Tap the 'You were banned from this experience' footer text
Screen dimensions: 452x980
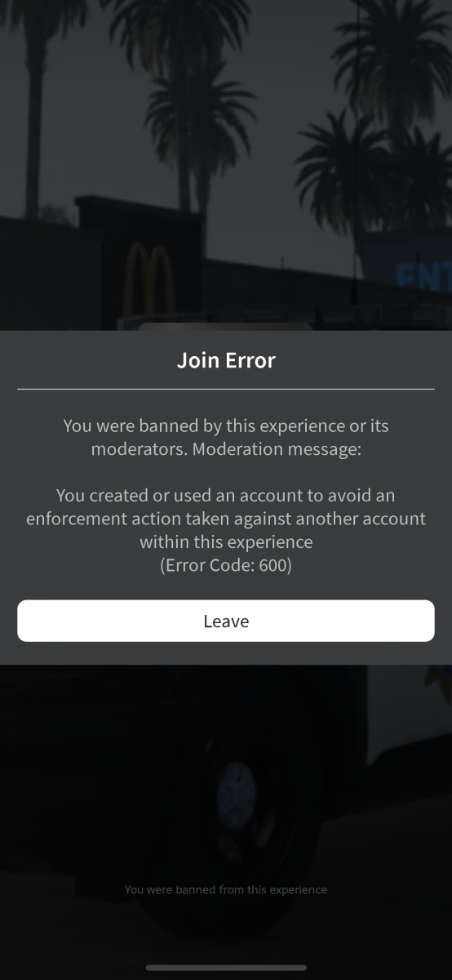[226, 889]
